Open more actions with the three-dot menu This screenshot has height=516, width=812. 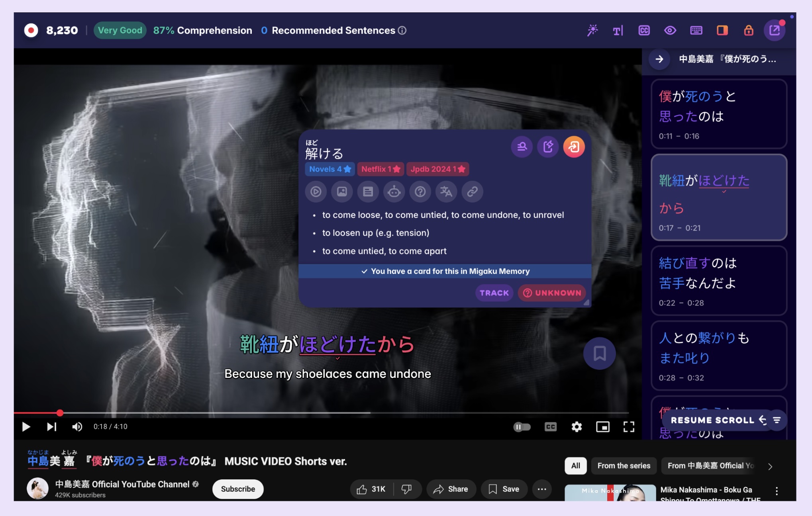(542, 489)
